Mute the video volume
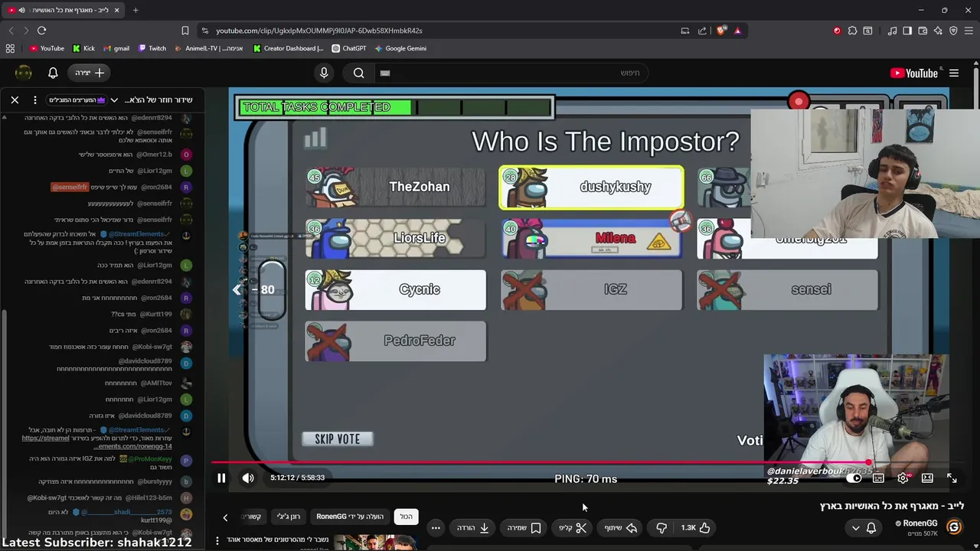980x551 pixels. tap(248, 478)
